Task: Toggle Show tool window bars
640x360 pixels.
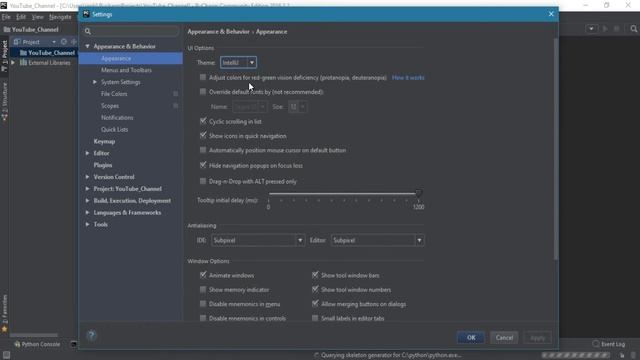Action: click(x=315, y=275)
